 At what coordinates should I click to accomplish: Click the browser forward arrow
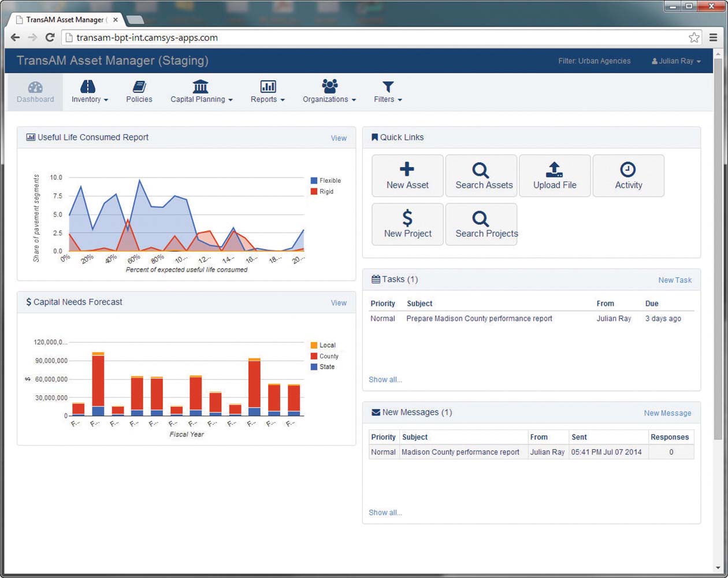[32, 38]
